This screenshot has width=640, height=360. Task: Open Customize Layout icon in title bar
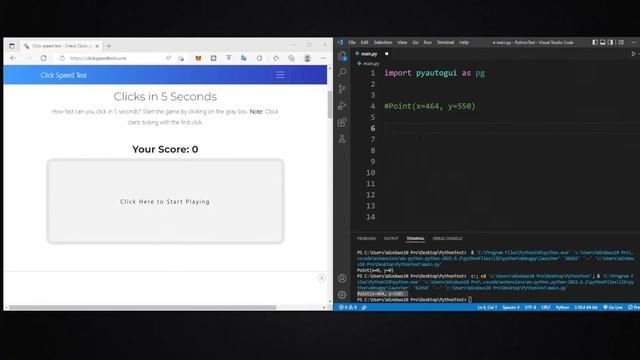tap(621, 42)
